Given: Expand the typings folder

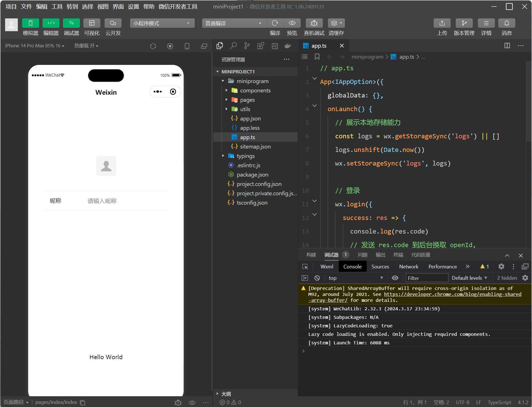Looking at the screenshot, I should (x=255, y=156).
